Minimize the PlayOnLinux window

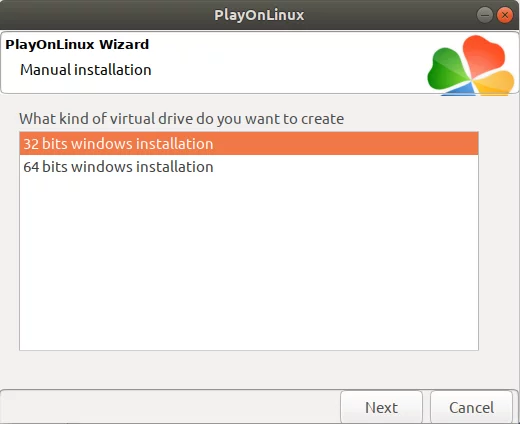(485, 15)
